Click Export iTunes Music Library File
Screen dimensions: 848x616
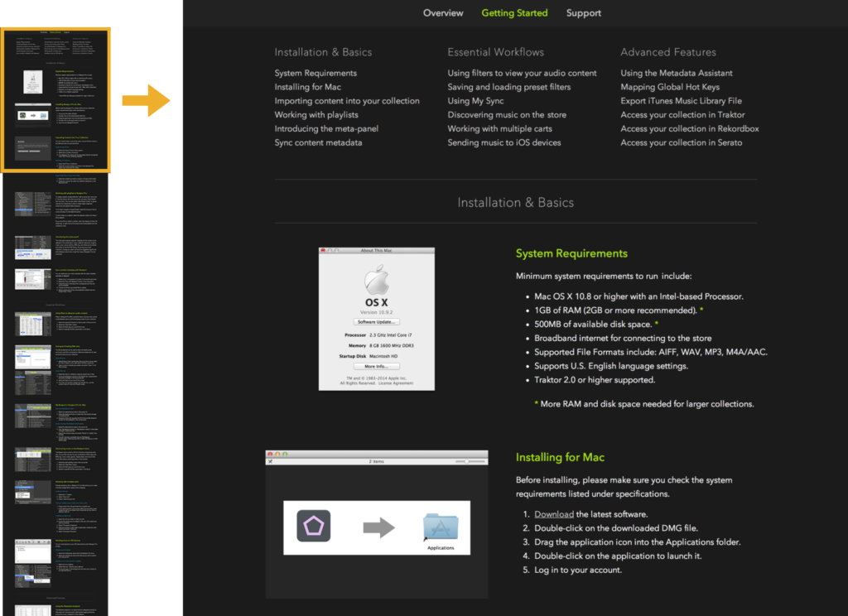point(681,101)
